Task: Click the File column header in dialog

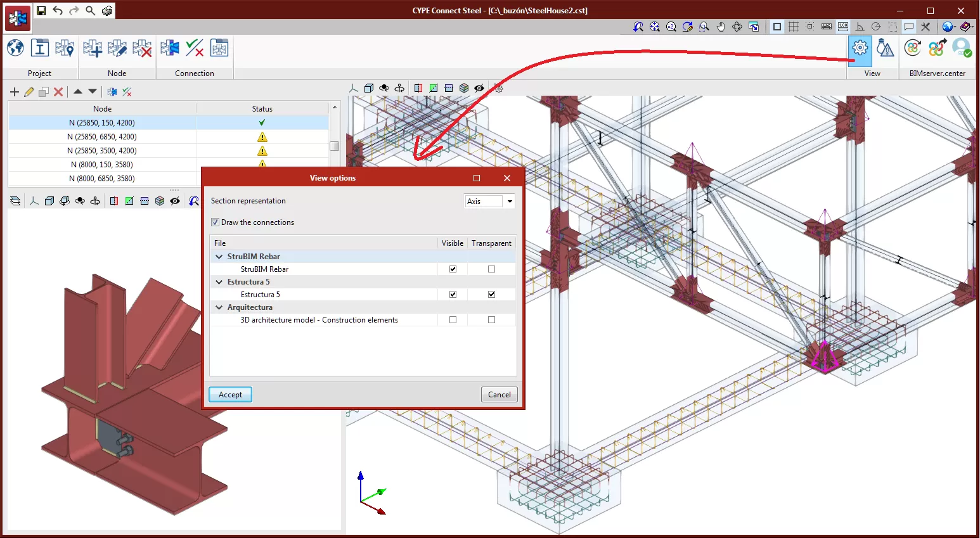Action: click(324, 243)
